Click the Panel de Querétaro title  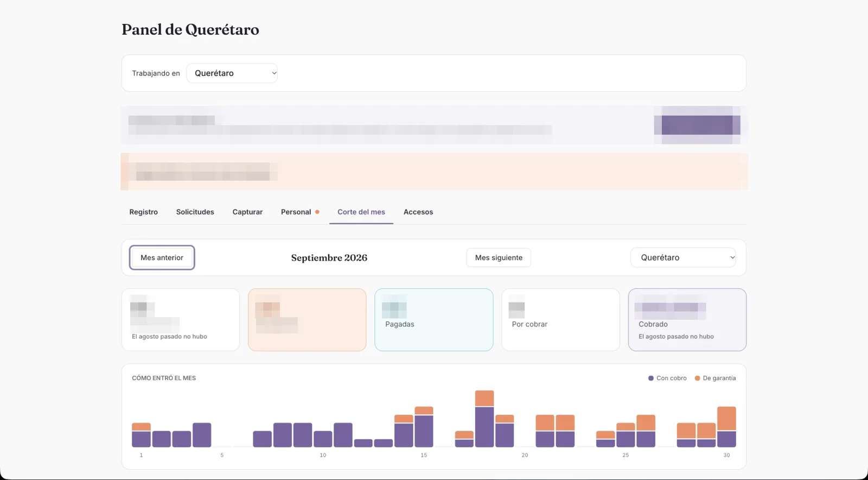(190, 29)
